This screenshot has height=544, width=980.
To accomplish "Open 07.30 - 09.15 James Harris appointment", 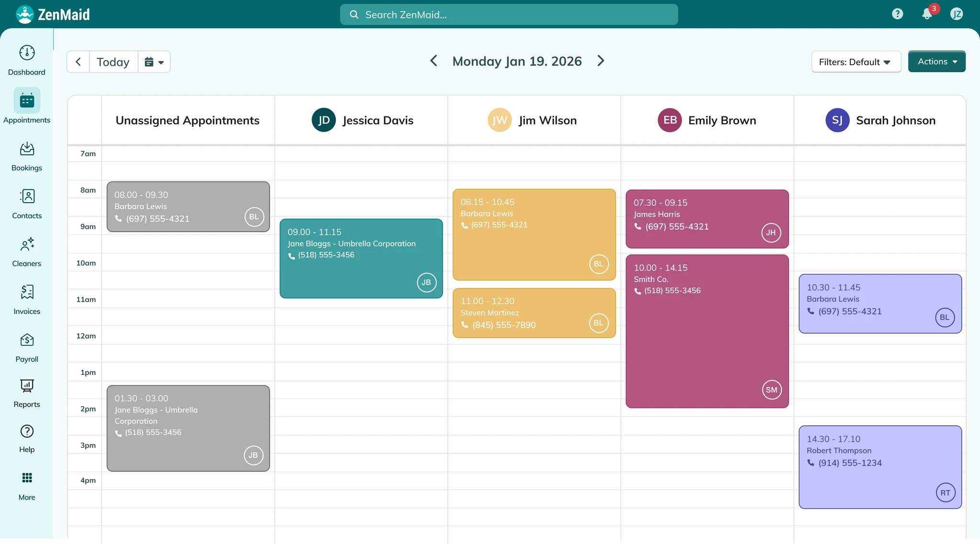I will (707, 219).
